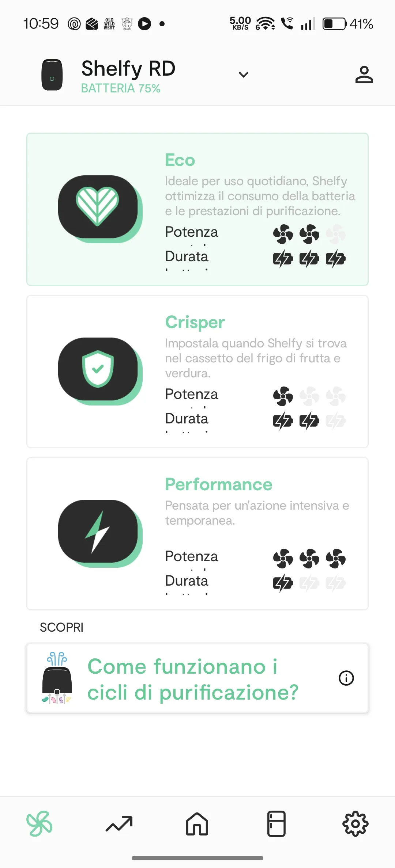Screen dimensions: 395x868
Task: Tap the Crisper shield checkmark icon
Action: (98, 369)
